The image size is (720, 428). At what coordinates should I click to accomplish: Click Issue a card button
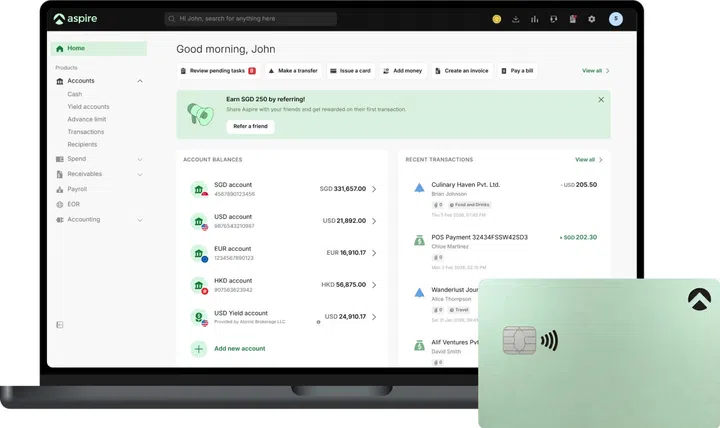click(350, 71)
